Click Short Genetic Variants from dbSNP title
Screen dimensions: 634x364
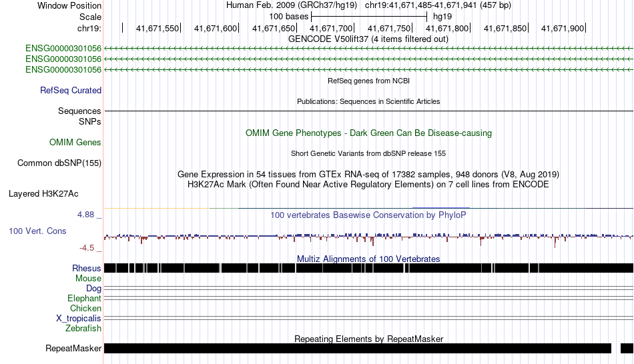coord(368,153)
